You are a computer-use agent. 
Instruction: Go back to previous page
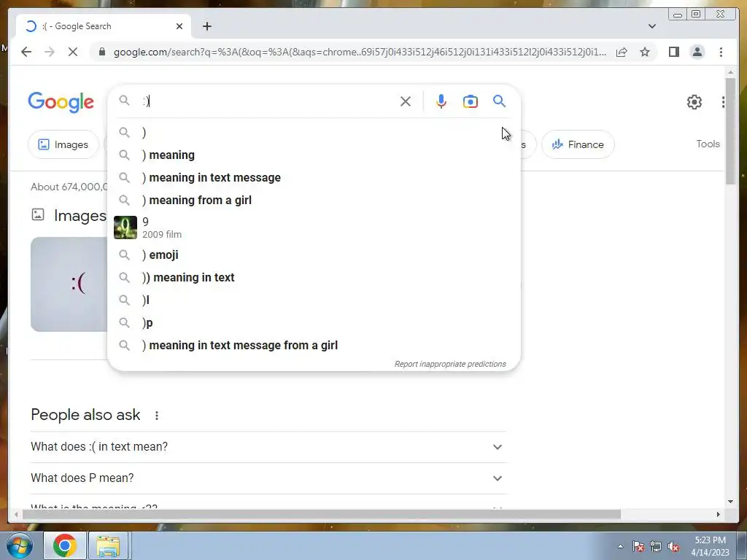(x=26, y=52)
